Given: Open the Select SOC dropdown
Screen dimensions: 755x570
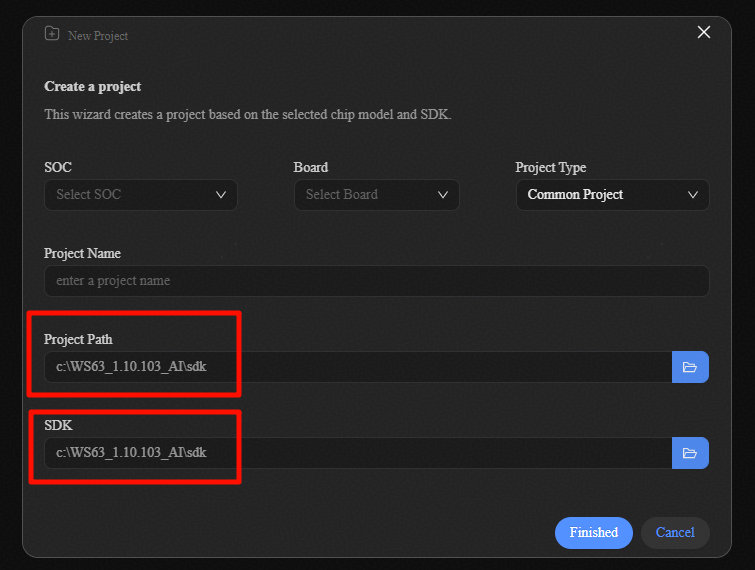Looking at the screenshot, I should tap(140, 195).
